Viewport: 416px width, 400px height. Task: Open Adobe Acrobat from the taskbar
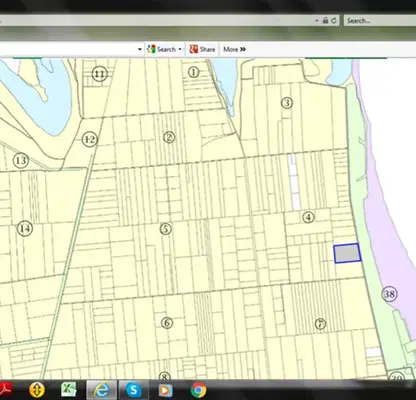[x=5, y=389]
